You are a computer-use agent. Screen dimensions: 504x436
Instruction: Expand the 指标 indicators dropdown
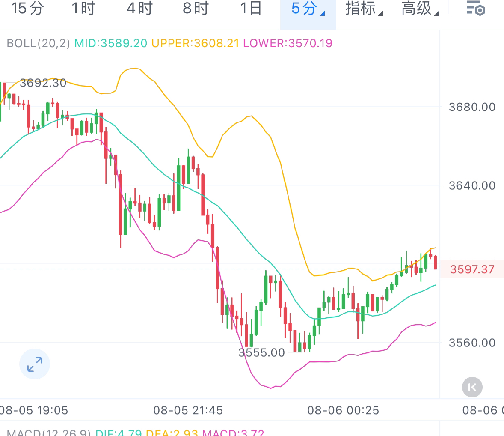(x=364, y=9)
